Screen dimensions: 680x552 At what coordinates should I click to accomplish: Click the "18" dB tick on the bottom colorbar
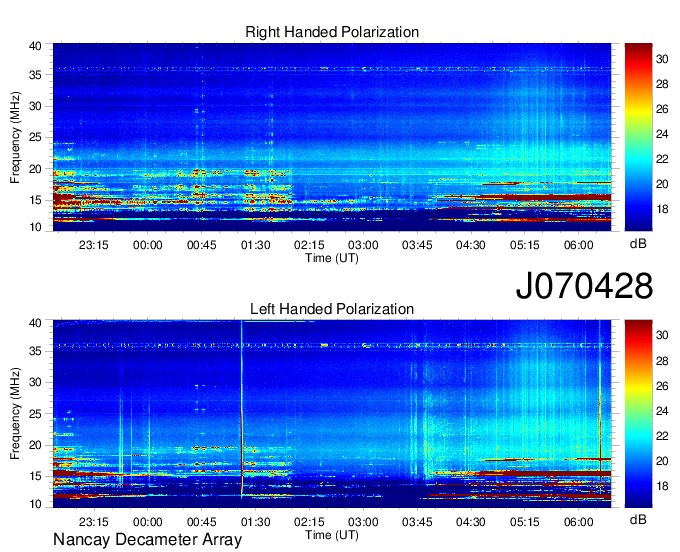[662, 486]
